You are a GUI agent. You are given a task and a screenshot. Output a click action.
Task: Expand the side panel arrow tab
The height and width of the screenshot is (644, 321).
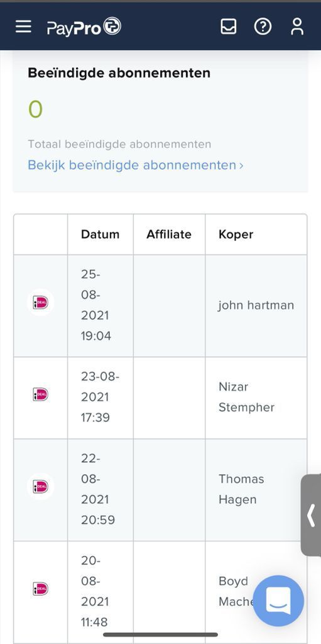pos(311,515)
